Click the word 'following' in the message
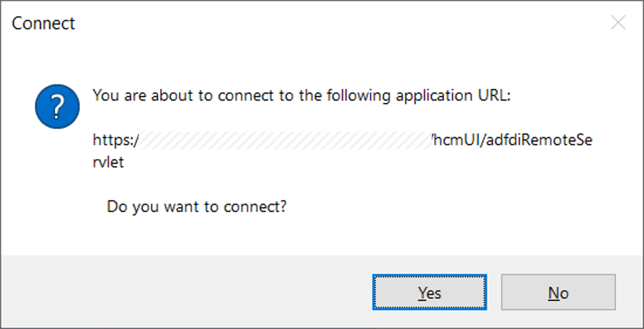This screenshot has height=329, width=644. pos(358,96)
